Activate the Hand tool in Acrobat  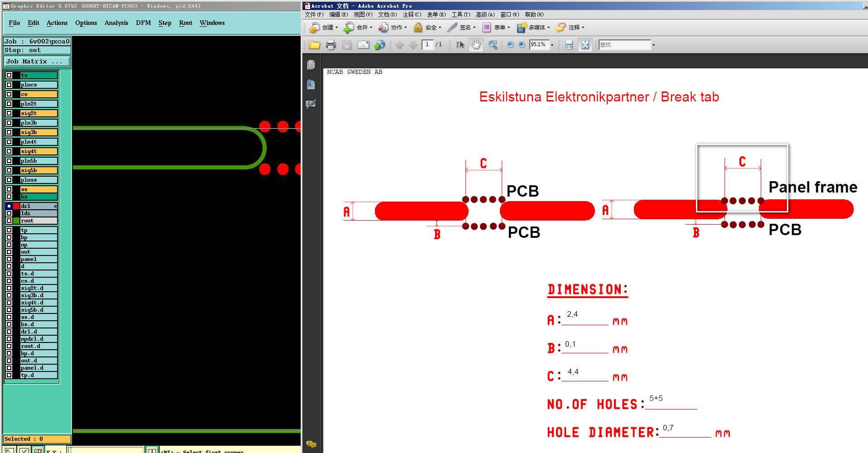click(476, 45)
